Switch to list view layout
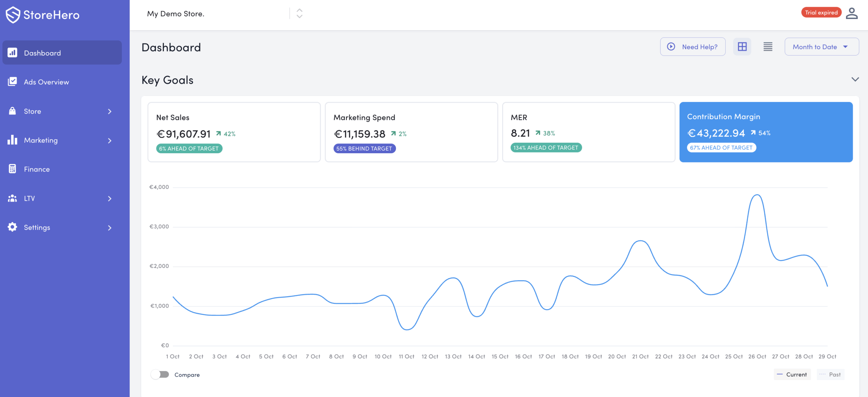Screen dimensions: 868x397 [768, 47]
